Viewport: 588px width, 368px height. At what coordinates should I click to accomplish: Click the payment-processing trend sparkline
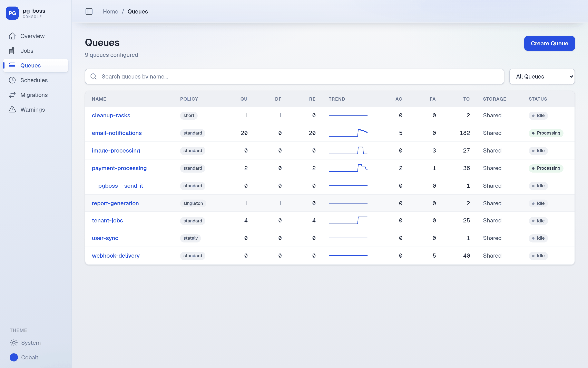coord(348,168)
